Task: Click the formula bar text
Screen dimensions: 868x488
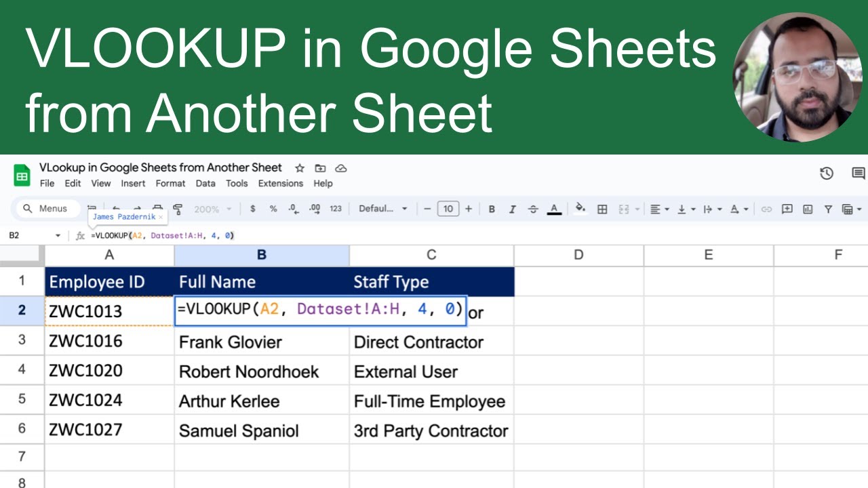Action: coord(163,236)
